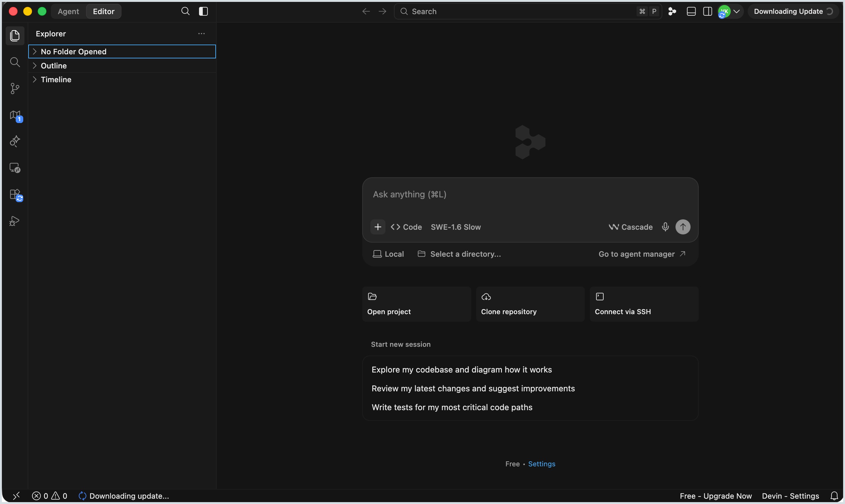Click Free - Upgrade Now in status bar
Image resolution: width=845 pixels, height=504 pixels.
point(716,496)
